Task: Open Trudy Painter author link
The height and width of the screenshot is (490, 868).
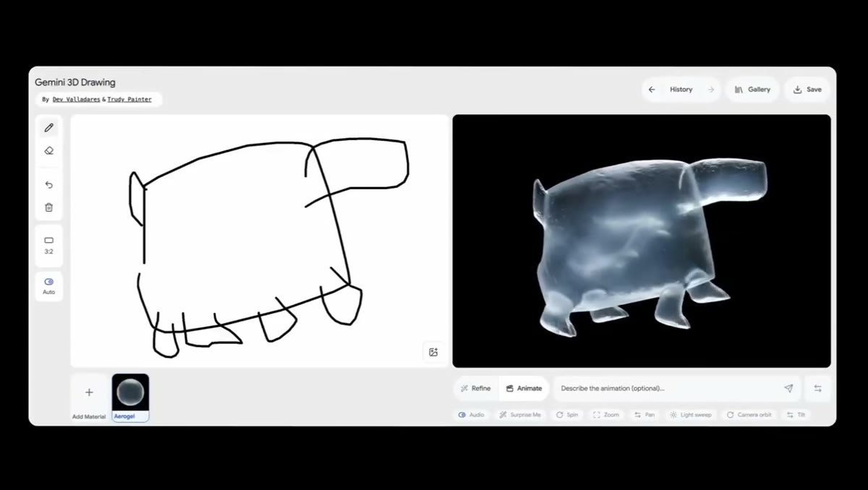Action: coord(129,100)
